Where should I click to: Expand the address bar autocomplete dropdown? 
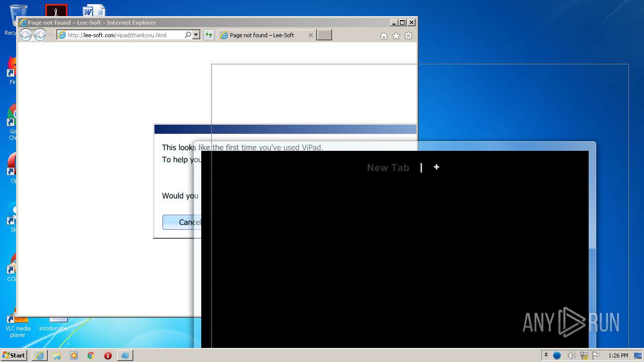click(x=196, y=35)
